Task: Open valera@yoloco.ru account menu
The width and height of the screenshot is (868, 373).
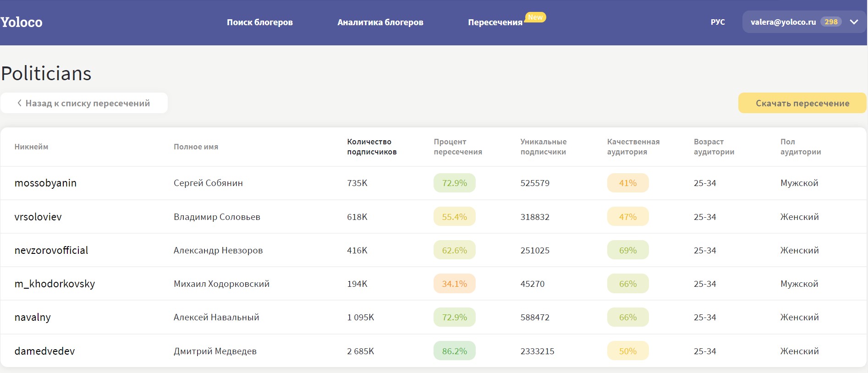Action: 783,22
